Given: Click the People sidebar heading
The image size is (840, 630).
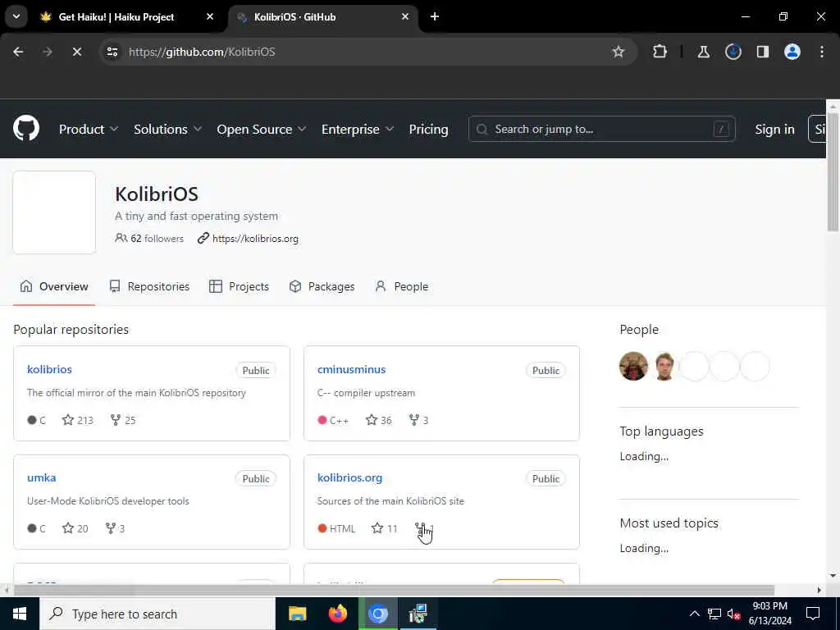Looking at the screenshot, I should [x=639, y=330].
